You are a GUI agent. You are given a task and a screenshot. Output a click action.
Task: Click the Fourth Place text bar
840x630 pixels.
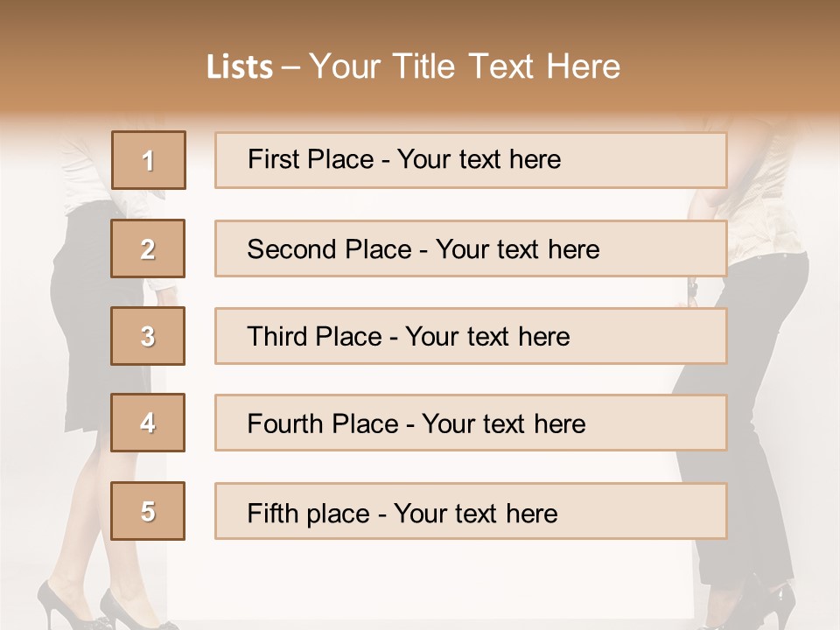(471, 423)
